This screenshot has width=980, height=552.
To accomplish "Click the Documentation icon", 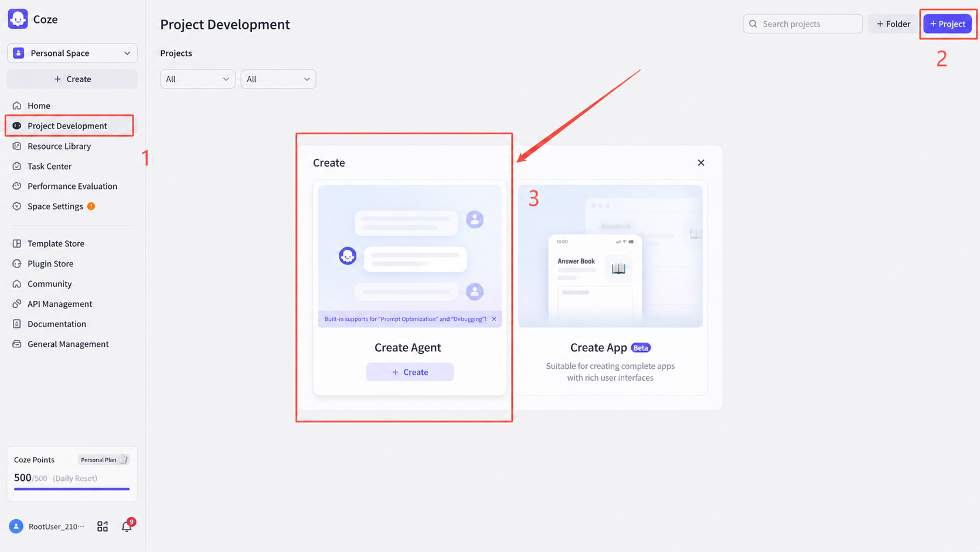I will tap(17, 324).
